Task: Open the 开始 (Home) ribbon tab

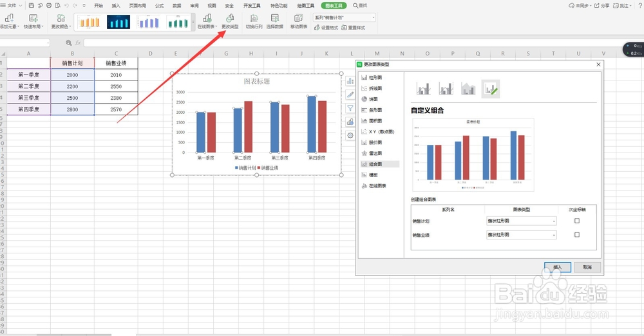Action: tap(99, 6)
